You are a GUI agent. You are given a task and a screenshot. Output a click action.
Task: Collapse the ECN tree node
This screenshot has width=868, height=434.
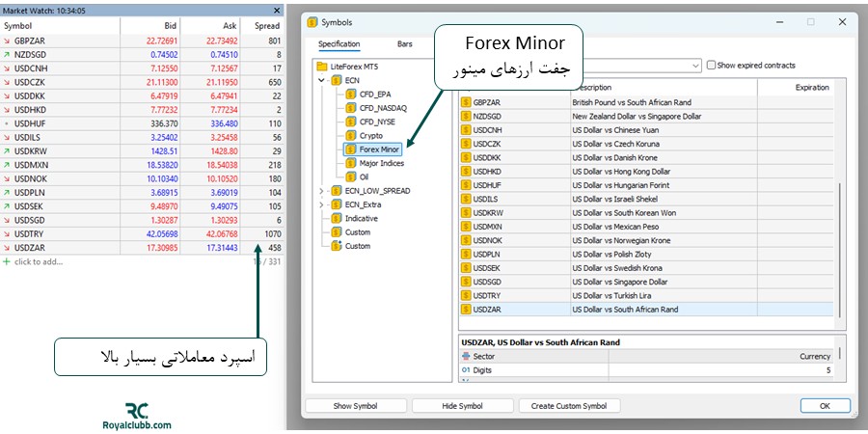[322, 81]
